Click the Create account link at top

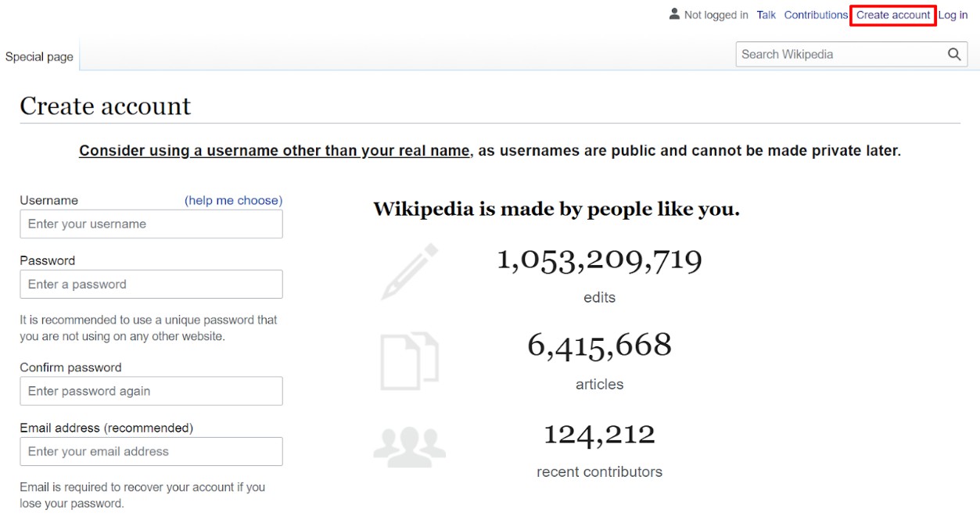click(x=893, y=15)
